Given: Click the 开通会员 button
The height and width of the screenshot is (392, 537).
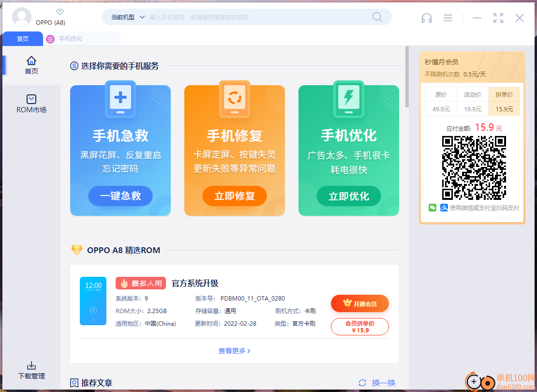Looking at the screenshot, I should pos(359,303).
